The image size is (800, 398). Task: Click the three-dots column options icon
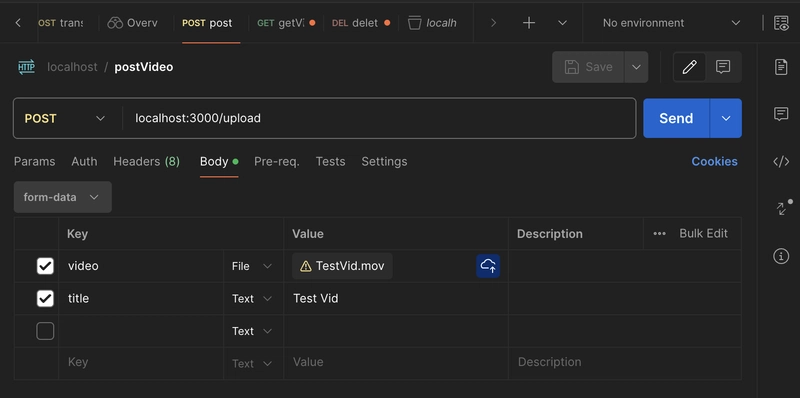point(659,234)
